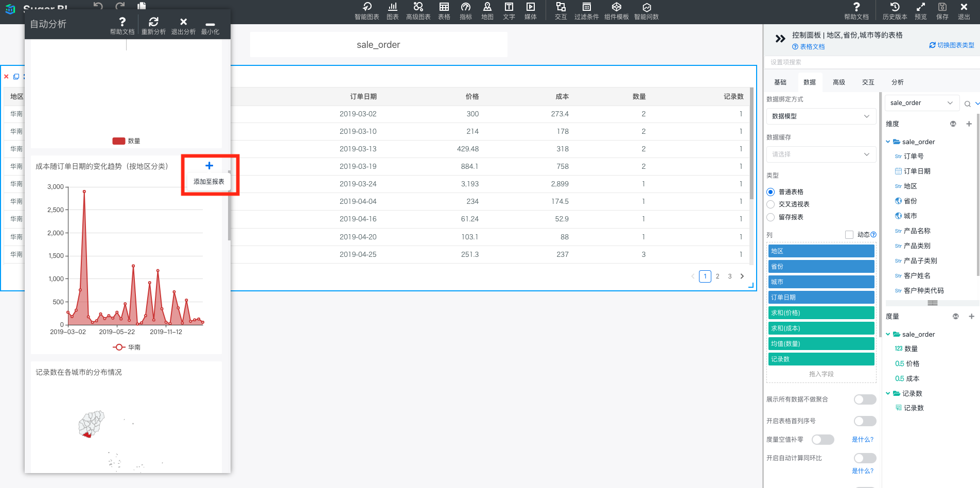Click the 订单日期 blue column field
This screenshot has width=980, height=488.
(821, 298)
